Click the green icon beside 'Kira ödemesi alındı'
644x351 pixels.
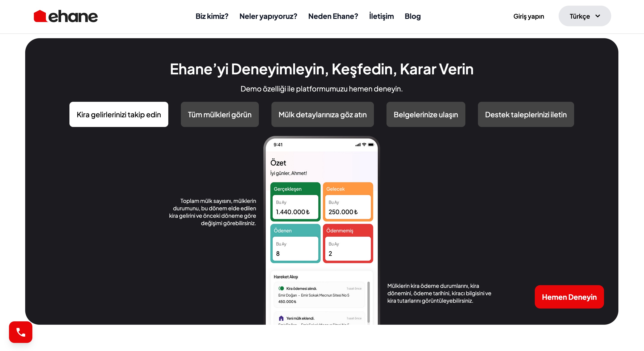pyautogui.click(x=281, y=288)
